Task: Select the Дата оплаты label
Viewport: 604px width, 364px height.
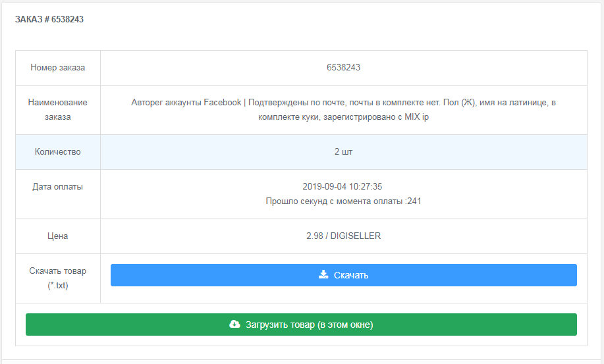Action: (x=58, y=186)
